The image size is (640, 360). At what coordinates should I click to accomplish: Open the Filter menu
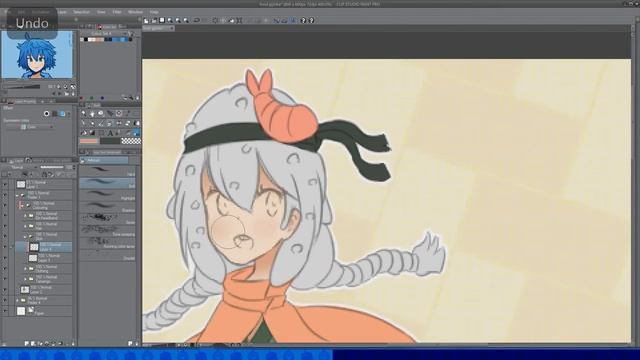[x=117, y=12]
